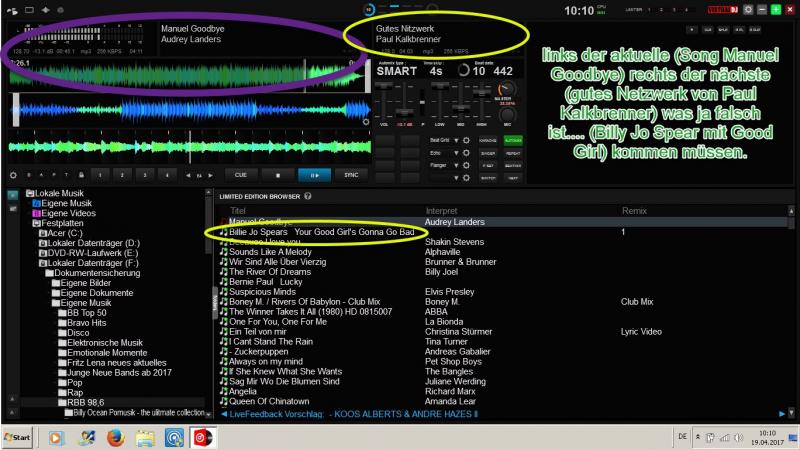The image size is (800, 450).
Task: Toggle the SINGER button
Action: coord(488,153)
